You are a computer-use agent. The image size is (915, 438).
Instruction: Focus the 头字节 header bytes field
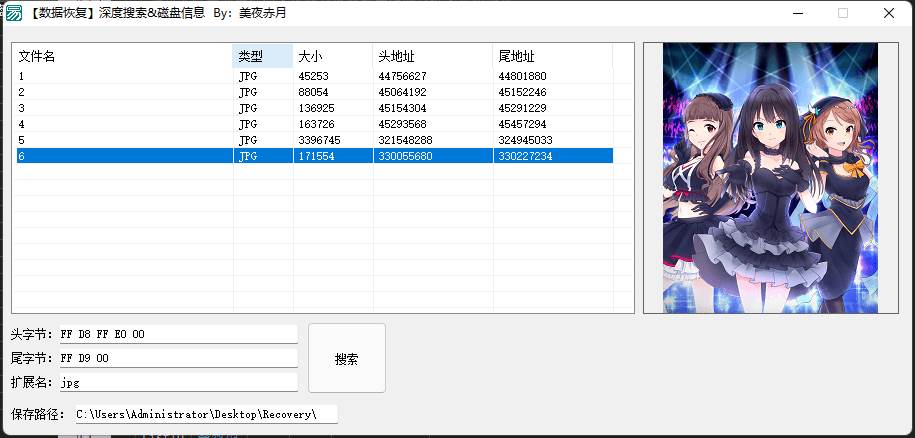[x=179, y=334]
